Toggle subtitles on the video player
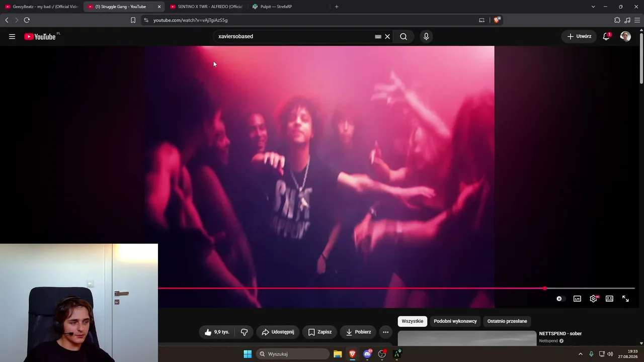The width and height of the screenshot is (644, 362). click(x=577, y=299)
